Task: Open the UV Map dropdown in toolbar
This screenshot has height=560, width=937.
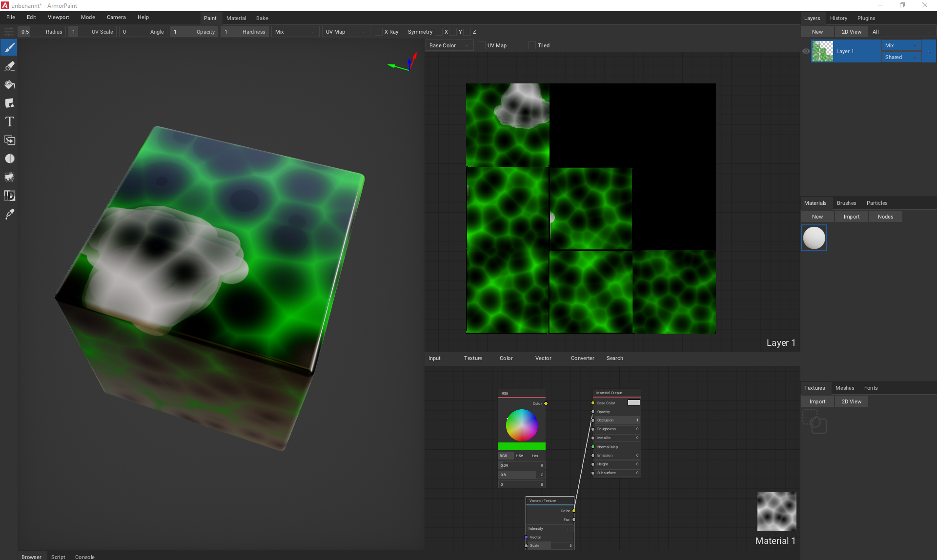Action: click(x=346, y=32)
